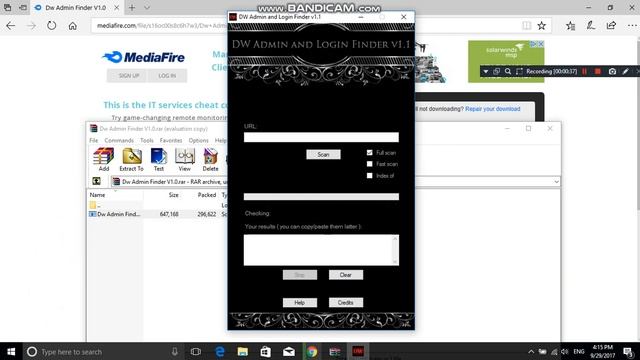Open Task View on the taskbar
The width and height of the screenshot is (640, 360).
pos(196,351)
